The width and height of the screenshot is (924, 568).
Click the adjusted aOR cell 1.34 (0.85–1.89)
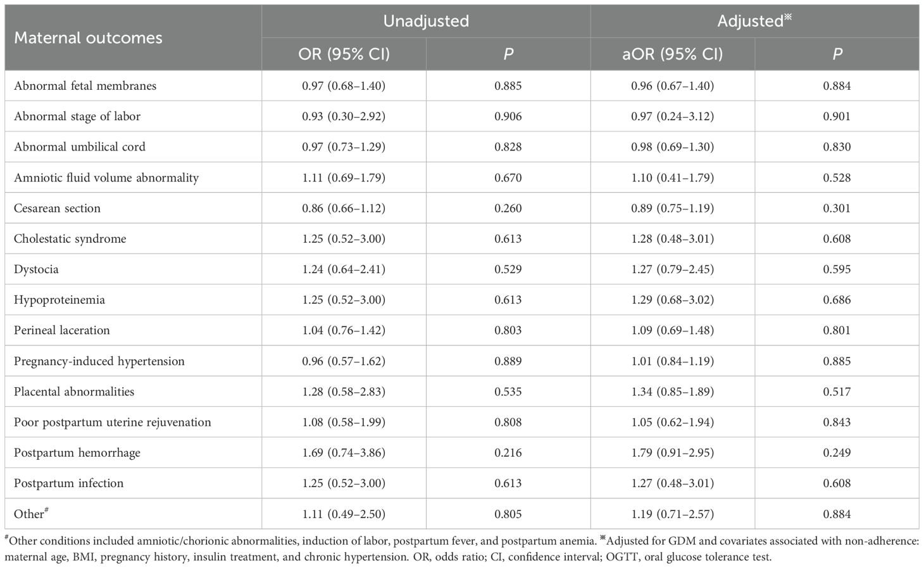click(672, 392)
